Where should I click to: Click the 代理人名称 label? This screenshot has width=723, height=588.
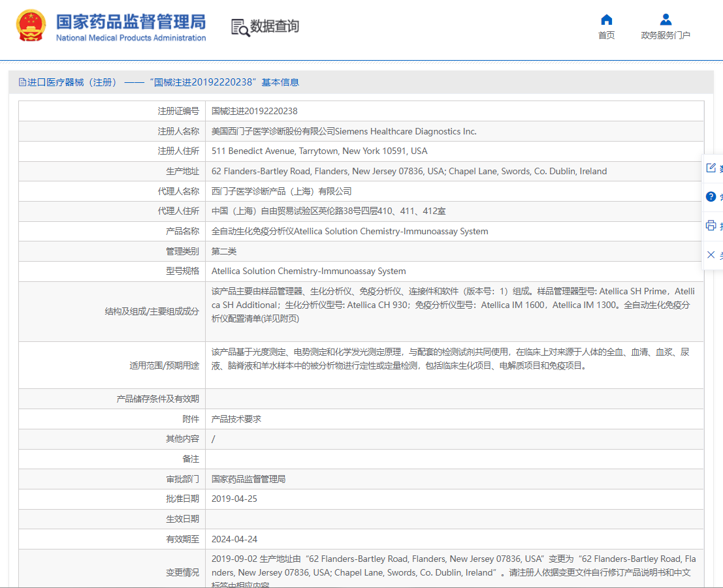pos(178,191)
